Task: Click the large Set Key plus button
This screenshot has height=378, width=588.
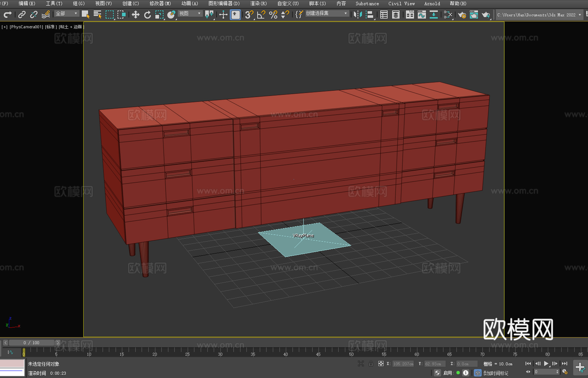Action: pyautogui.click(x=580, y=368)
